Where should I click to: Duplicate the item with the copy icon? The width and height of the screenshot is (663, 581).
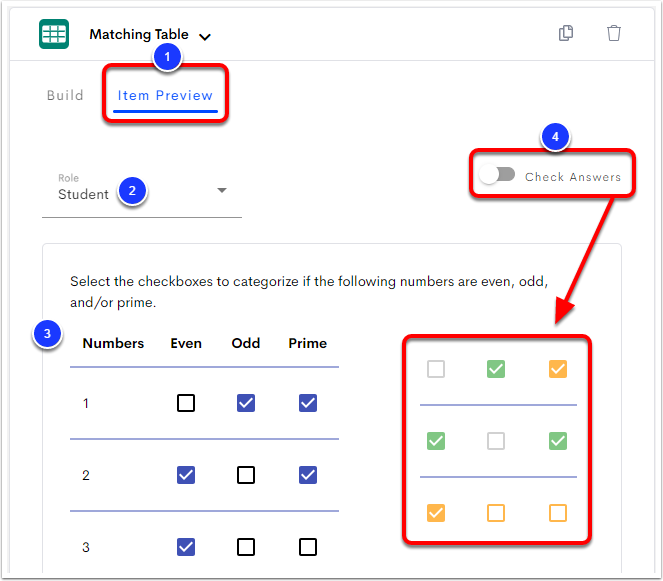(x=566, y=33)
